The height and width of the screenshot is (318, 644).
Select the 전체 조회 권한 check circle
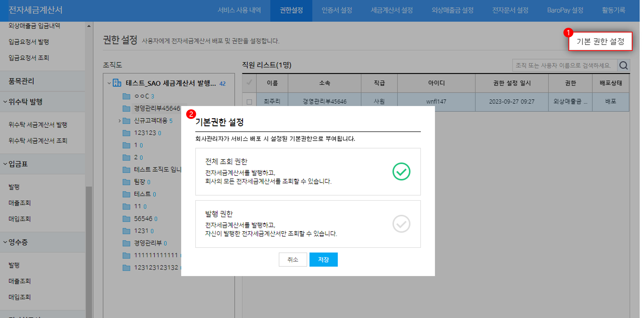(401, 172)
